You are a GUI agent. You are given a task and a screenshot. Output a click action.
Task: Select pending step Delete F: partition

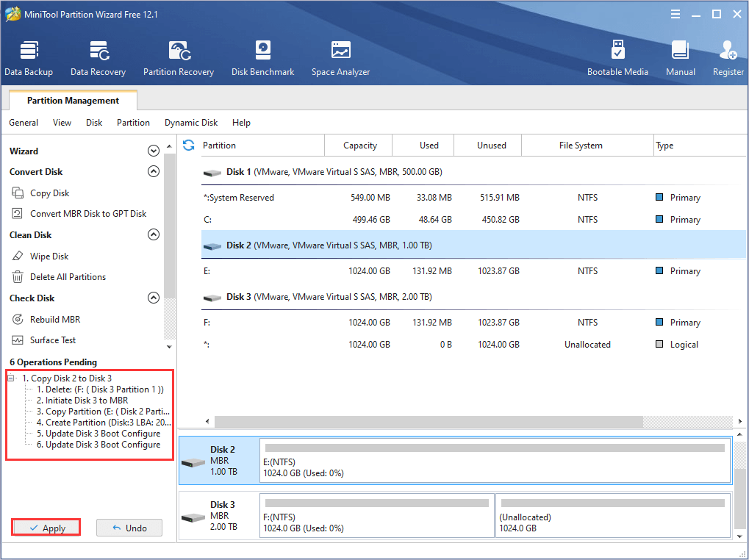[x=100, y=390]
